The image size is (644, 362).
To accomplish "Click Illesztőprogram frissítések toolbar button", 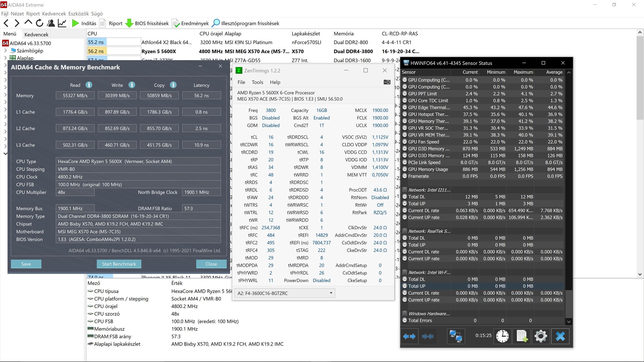I will pos(245,23).
